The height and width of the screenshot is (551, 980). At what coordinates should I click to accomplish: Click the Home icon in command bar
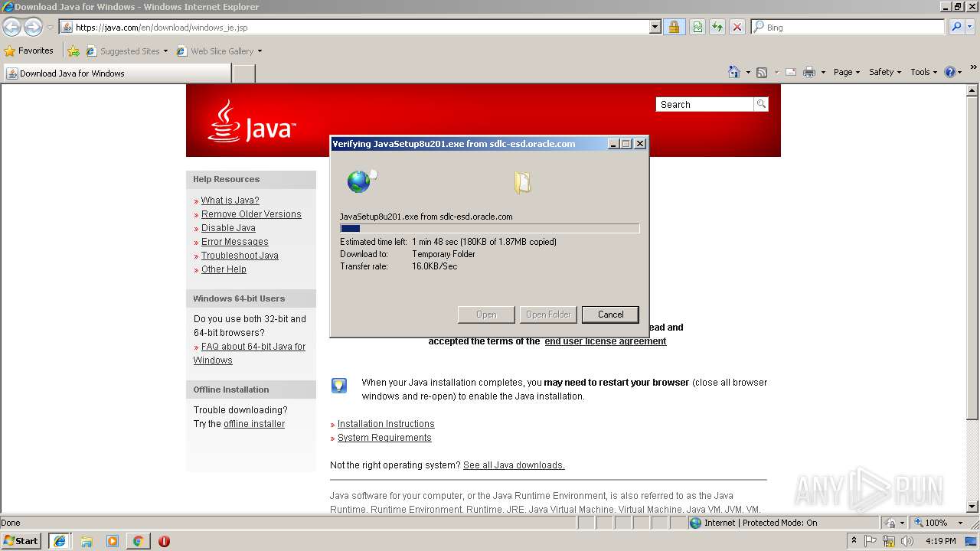tap(734, 72)
